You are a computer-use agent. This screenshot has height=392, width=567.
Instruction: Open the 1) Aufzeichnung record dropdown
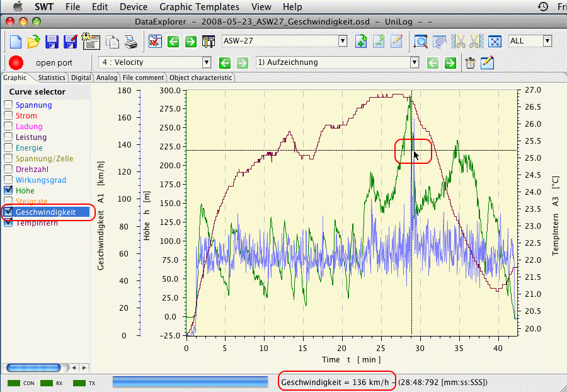click(415, 62)
